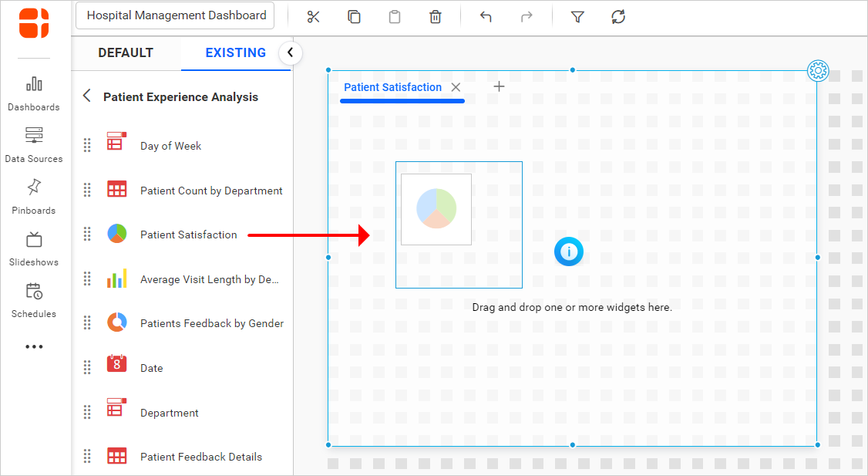
Task: Expand the more options ellipsis in sidebar
Action: 34,347
